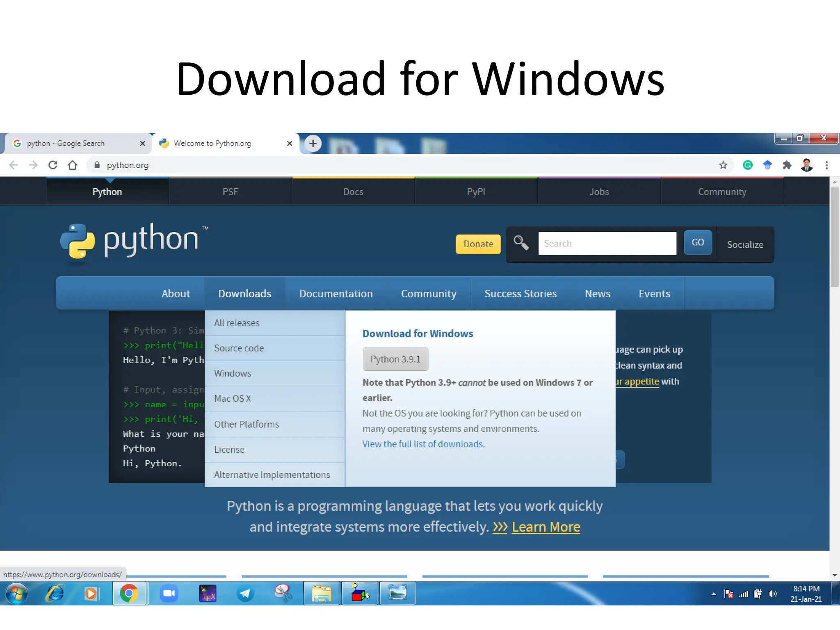
Task: Show hidden system tray icons
Action: [714, 594]
